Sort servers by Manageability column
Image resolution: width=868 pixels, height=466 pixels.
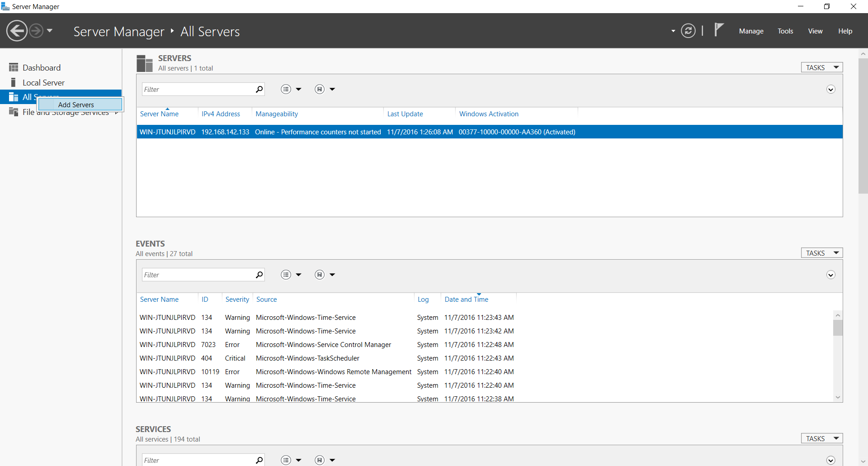click(277, 114)
